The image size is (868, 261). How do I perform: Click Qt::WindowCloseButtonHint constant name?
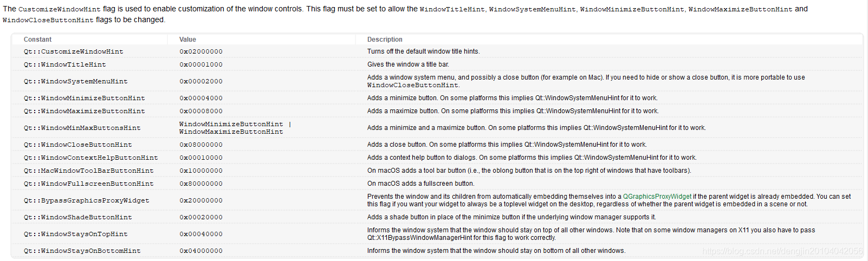tap(78, 145)
